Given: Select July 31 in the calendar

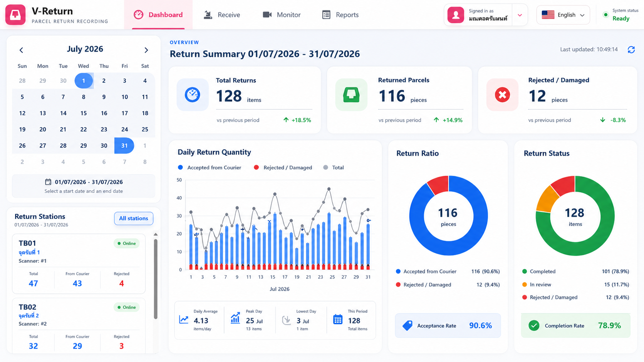Looking at the screenshot, I should point(124,145).
